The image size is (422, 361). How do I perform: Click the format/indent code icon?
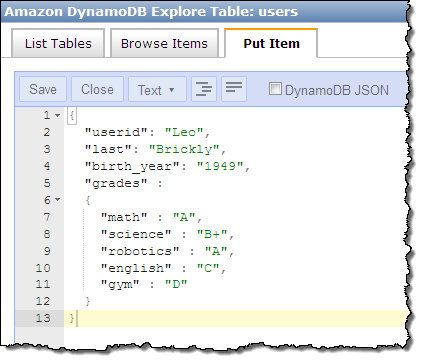[x=204, y=89]
